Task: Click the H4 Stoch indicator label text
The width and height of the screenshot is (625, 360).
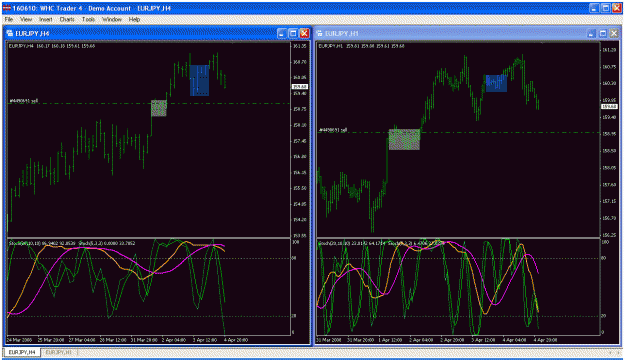Action: click(72, 243)
